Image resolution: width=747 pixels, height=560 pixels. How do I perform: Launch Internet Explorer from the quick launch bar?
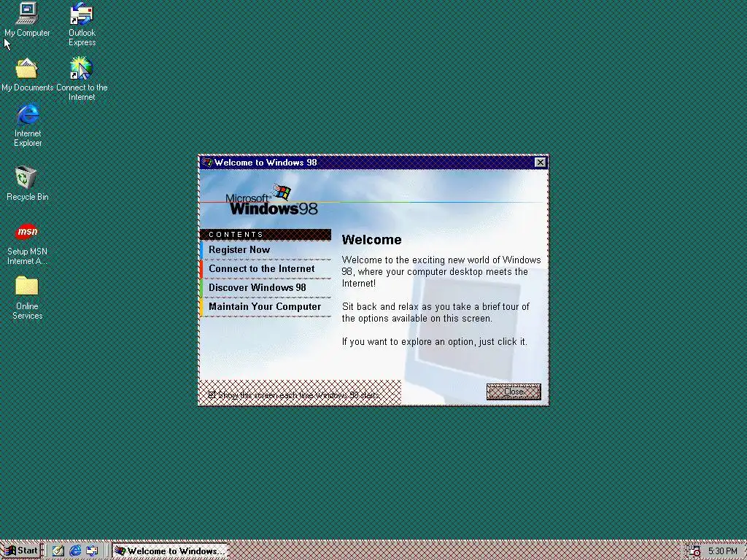(75, 551)
